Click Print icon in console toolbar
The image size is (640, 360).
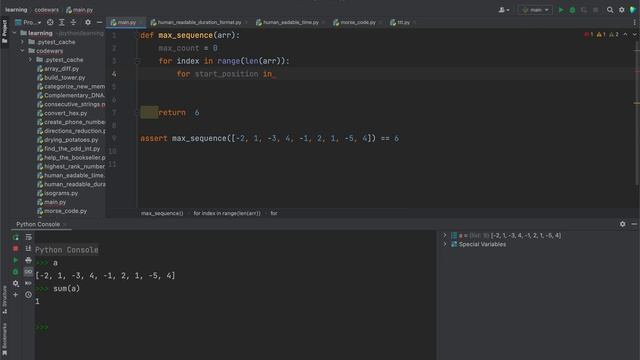28,260
